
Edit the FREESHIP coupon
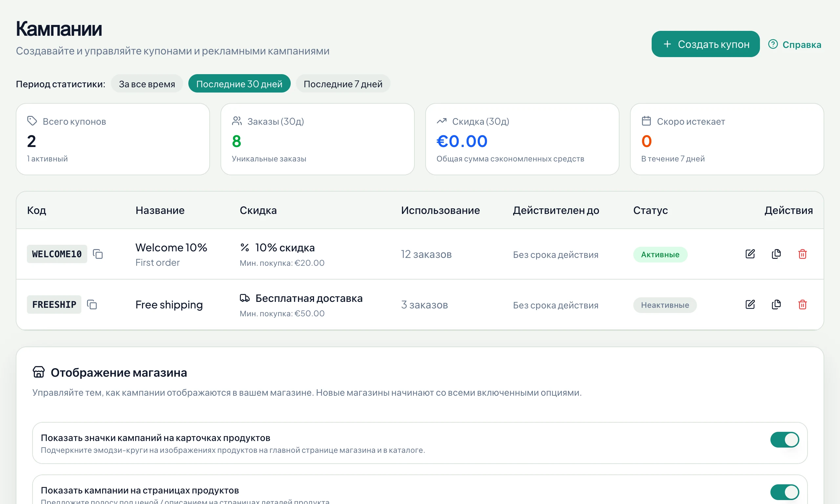[750, 304]
